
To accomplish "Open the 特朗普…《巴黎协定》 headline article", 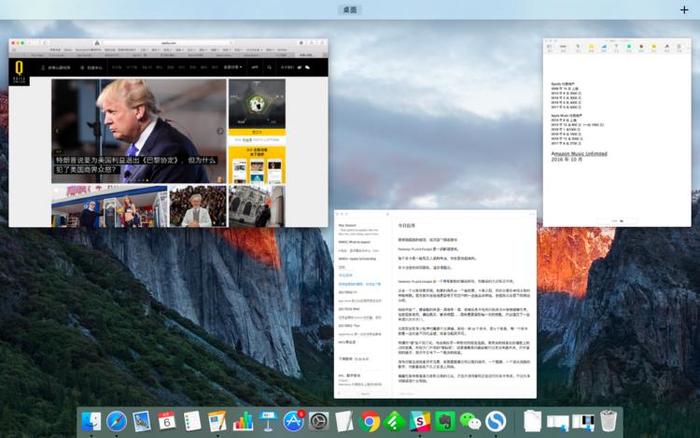I will pos(135,165).
